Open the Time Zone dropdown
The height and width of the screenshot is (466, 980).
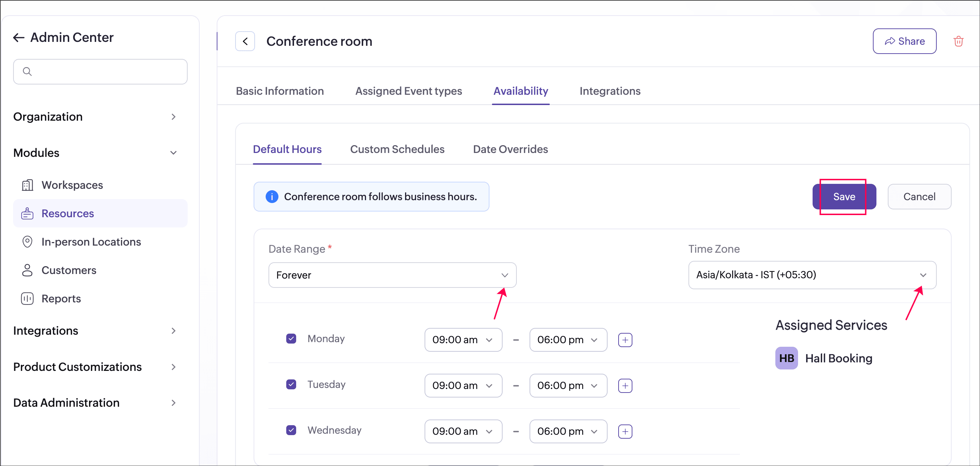tap(812, 275)
